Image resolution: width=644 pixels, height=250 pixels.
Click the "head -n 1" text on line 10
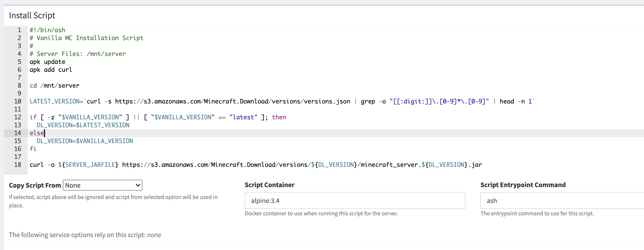(515, 101)
